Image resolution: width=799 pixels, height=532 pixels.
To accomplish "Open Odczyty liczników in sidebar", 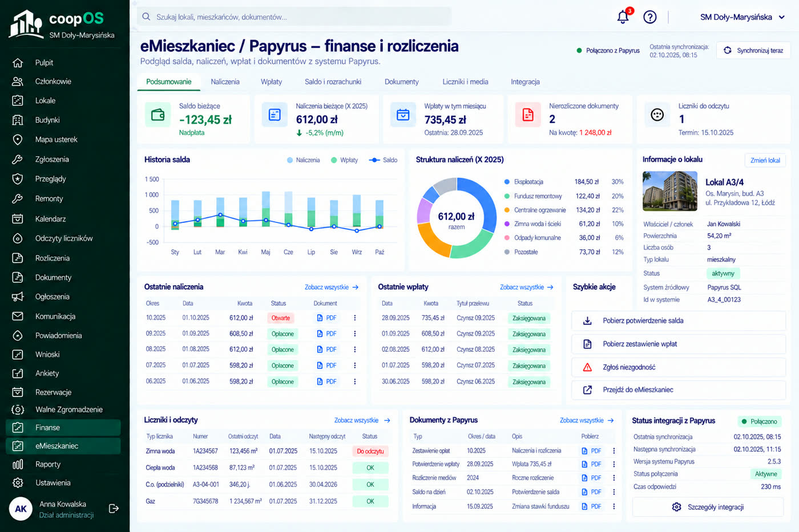I will click(x=63, y=238).
